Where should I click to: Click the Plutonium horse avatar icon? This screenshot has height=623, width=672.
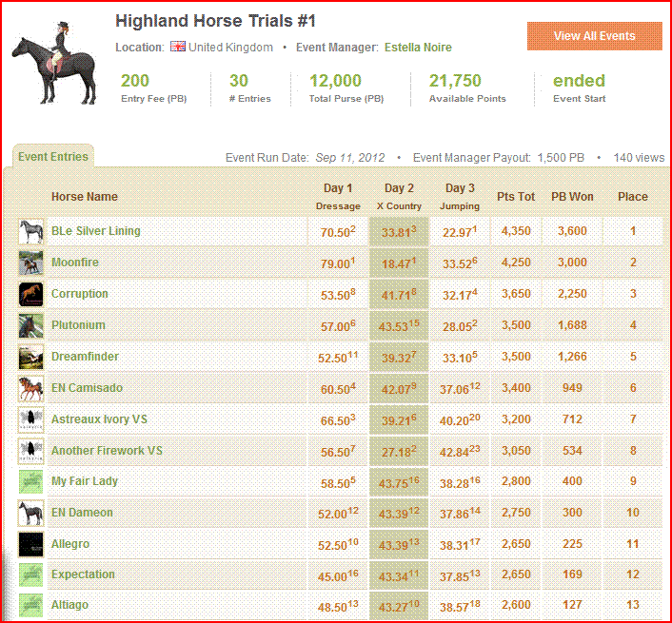(30, 325)
